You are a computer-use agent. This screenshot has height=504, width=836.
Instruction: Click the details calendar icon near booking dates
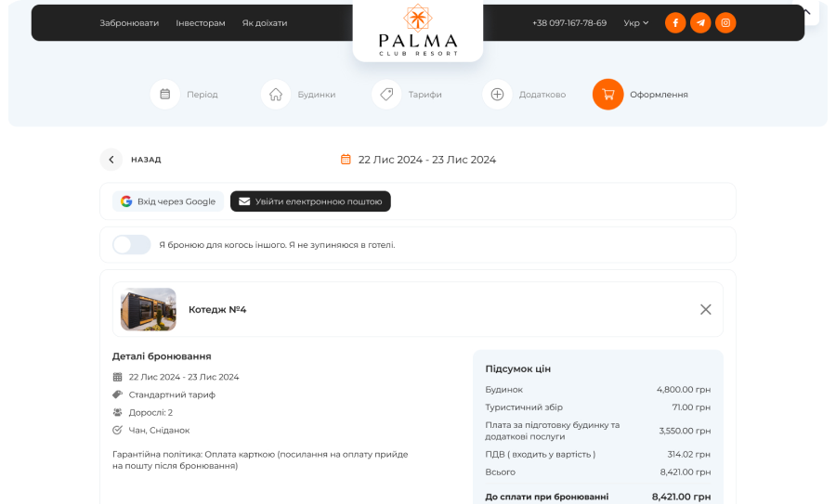pos(117,377)
